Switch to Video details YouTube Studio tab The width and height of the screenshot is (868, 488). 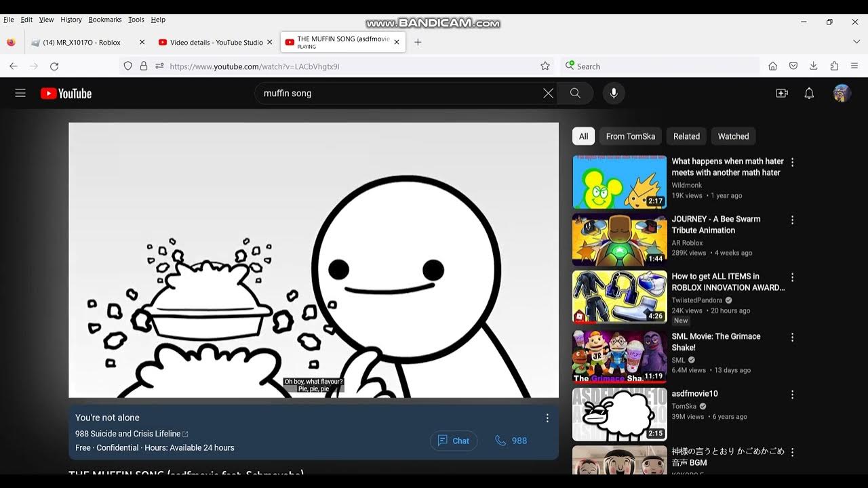[216, 42]
